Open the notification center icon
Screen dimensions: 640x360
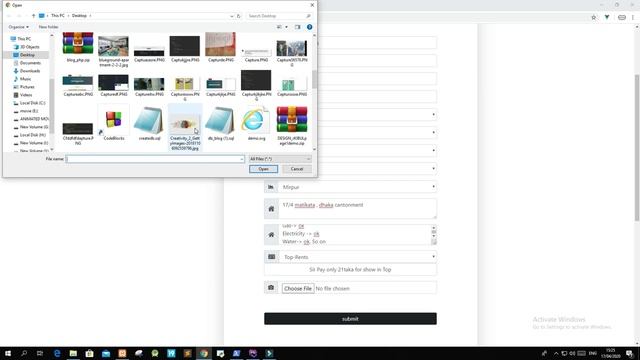(630, 353)
